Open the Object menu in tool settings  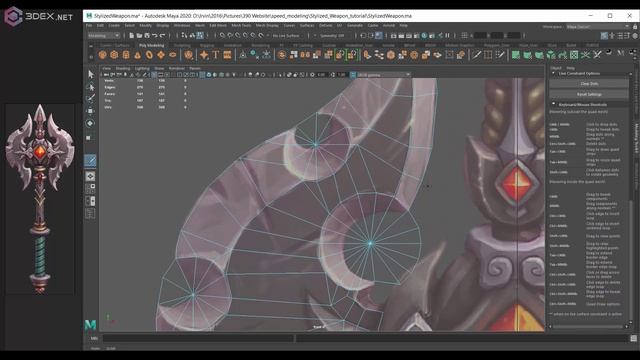click(556, 68)
